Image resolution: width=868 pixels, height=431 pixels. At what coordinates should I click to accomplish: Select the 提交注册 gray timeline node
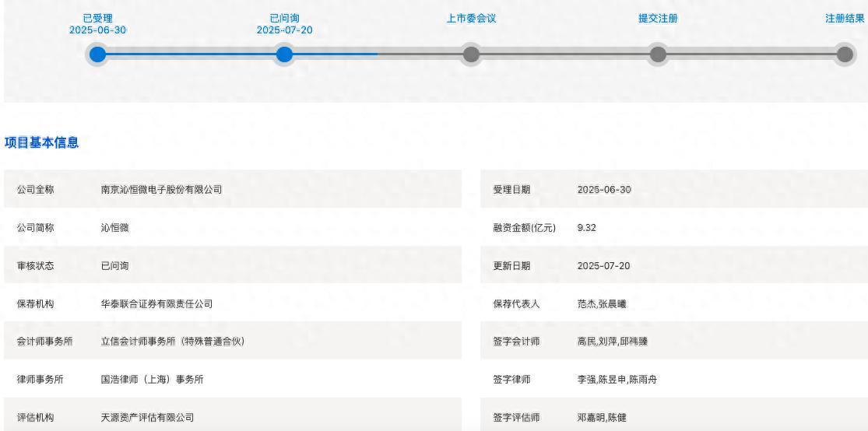click(658, 54)
